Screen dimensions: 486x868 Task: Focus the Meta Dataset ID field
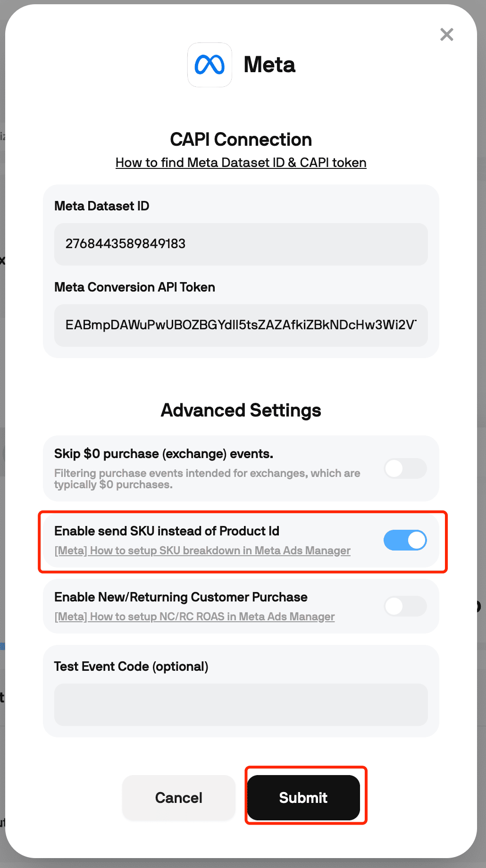(241, 244)
